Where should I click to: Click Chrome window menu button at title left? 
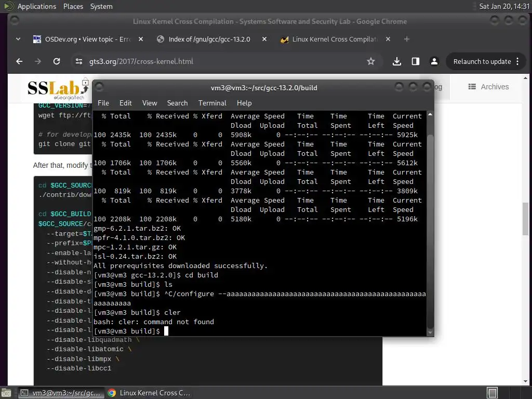coord(14,21)
